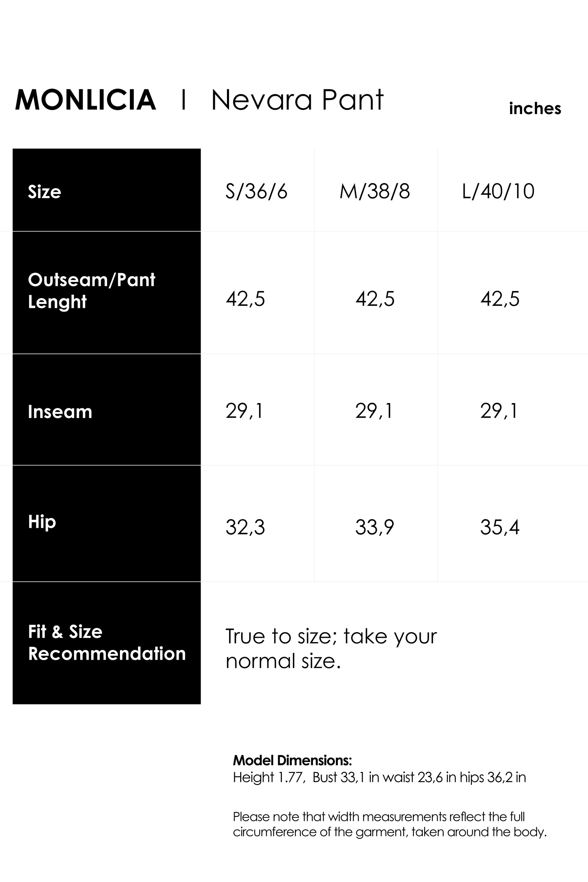Click the 33,9 hip measurement
The image size is (588, 882).
tap(375, 527)
